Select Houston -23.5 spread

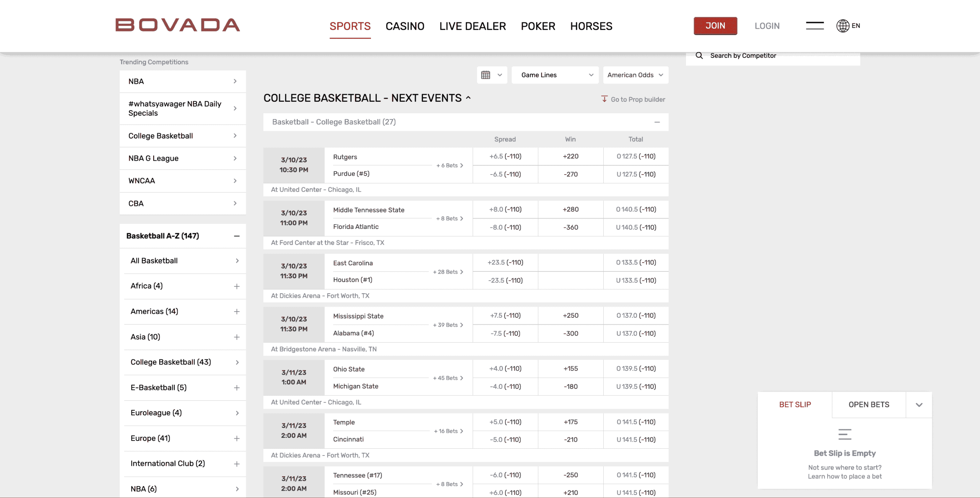pyautogui.click(x=505, y=281)
